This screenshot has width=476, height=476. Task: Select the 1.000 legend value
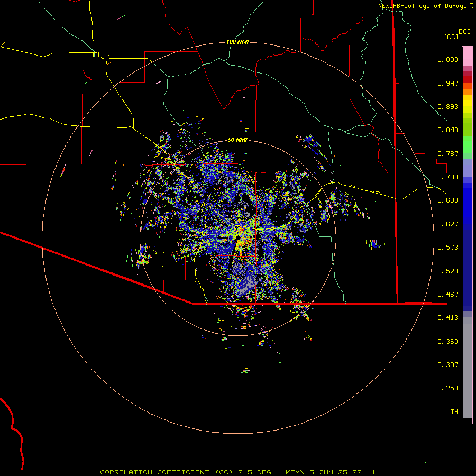click(448, 59)
